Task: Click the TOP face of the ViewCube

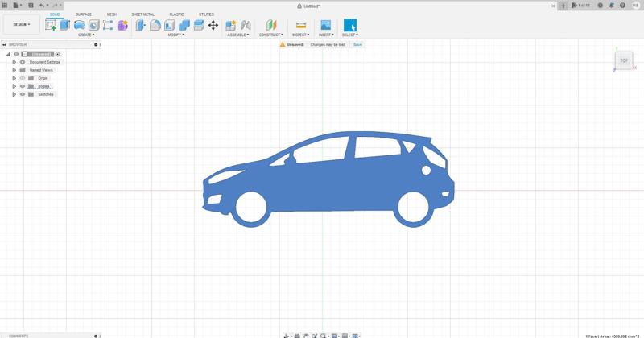Action: coord(624,60)
